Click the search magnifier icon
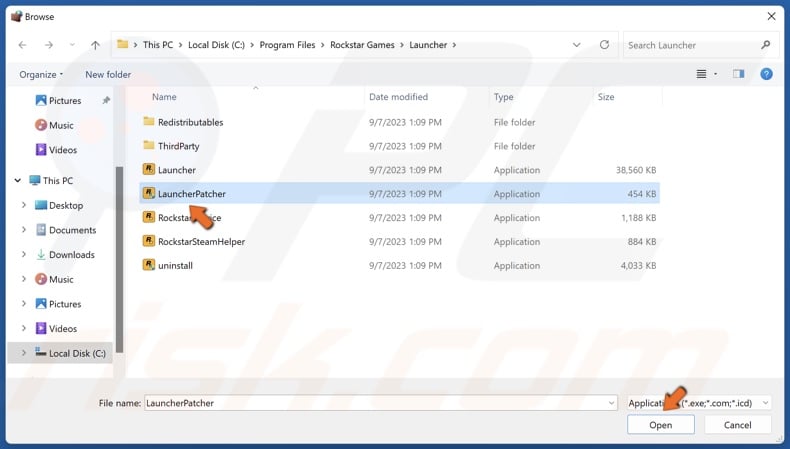 click(766, 45)
